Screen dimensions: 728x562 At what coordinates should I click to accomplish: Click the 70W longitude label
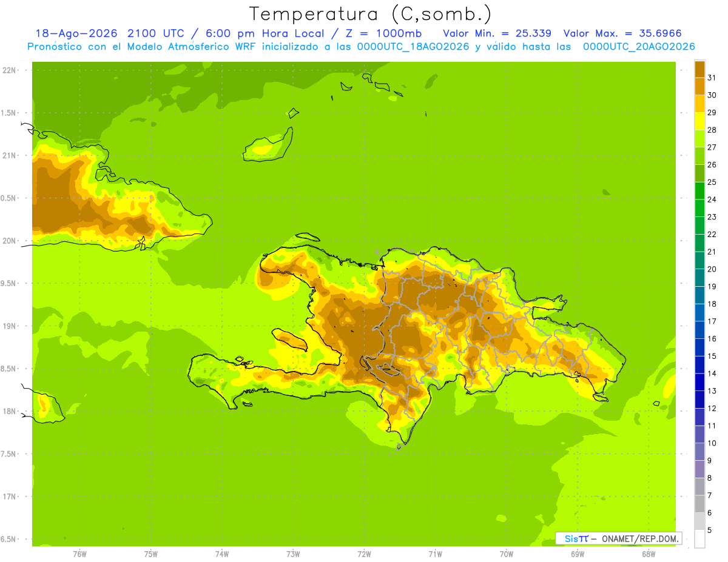[x=507, y=554]
